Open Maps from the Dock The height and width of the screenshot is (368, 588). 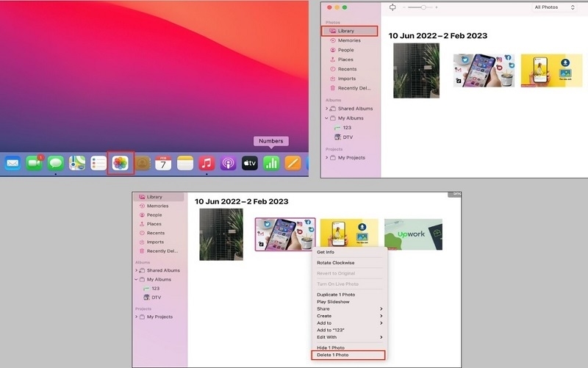[x=77, y=163]
